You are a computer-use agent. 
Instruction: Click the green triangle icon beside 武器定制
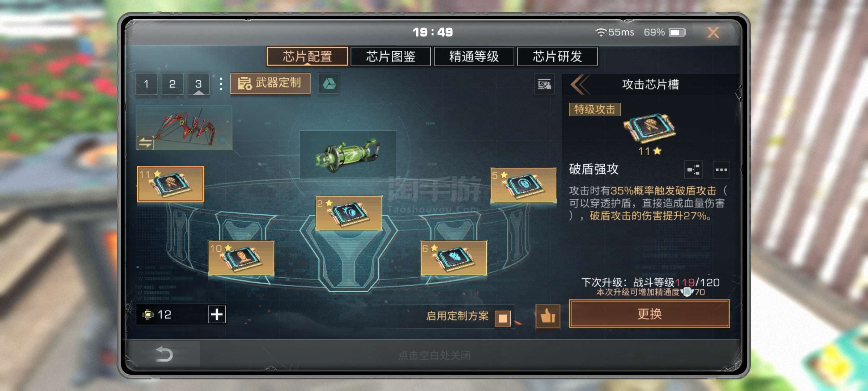tap(328, 84)
